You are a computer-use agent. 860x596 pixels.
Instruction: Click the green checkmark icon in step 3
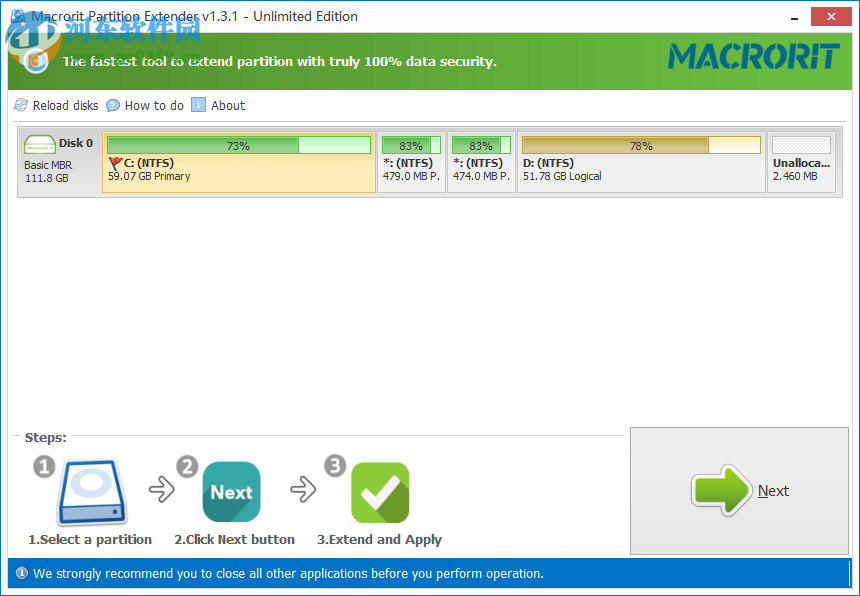point(379,491)
